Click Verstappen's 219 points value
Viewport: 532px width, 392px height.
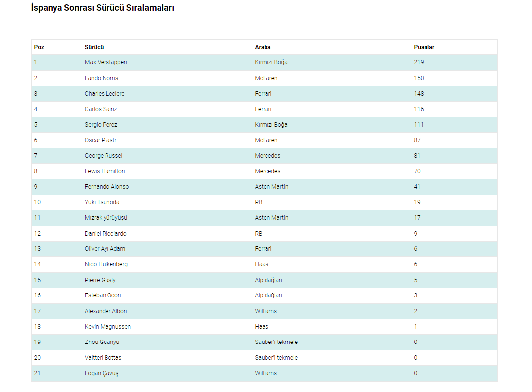point(419,62)
